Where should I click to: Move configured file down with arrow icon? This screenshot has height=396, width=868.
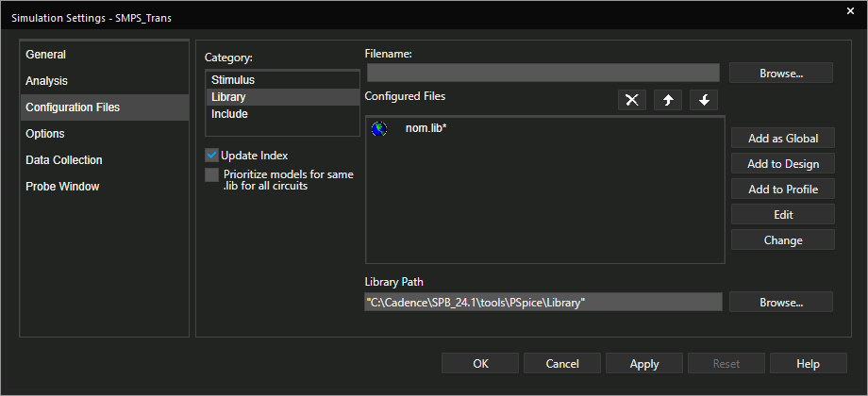pyautogui.click(x=704, y=100)
